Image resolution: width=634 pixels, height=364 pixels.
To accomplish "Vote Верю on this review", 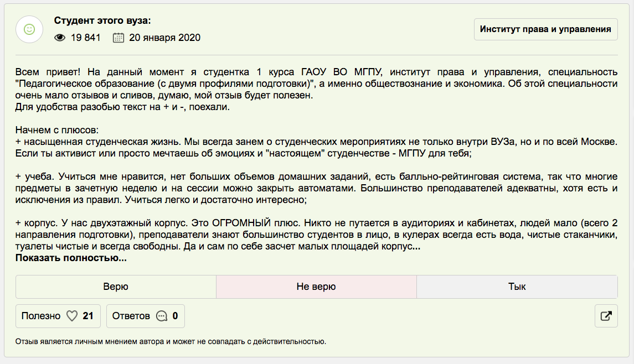I will pyautogui.click(x=116, y=287).
